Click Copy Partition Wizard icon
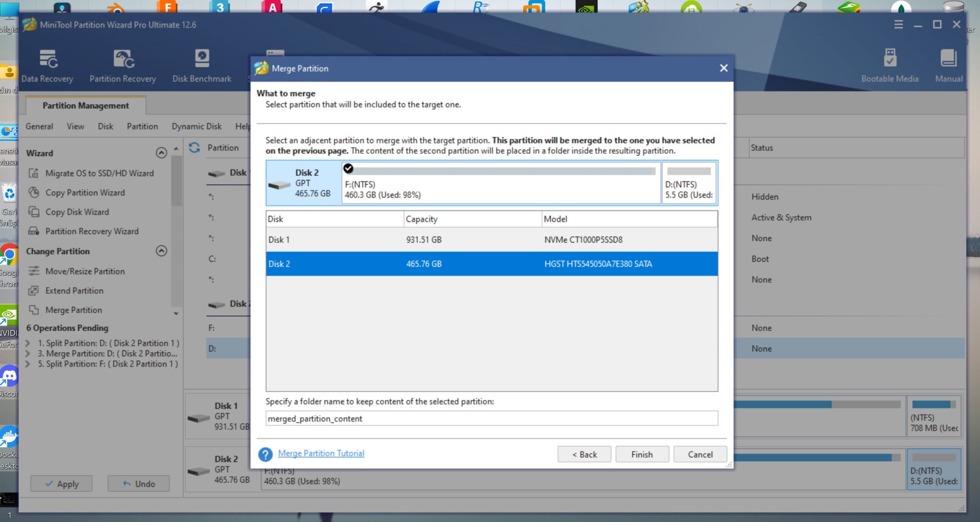The width and height of the screenshot is (980, 522). [34, 192]
